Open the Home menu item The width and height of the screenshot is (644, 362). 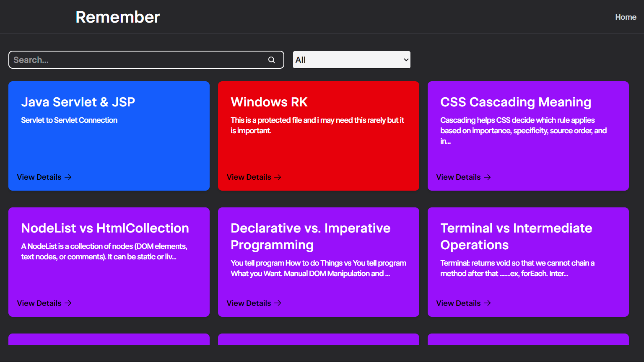coord(626,17)
